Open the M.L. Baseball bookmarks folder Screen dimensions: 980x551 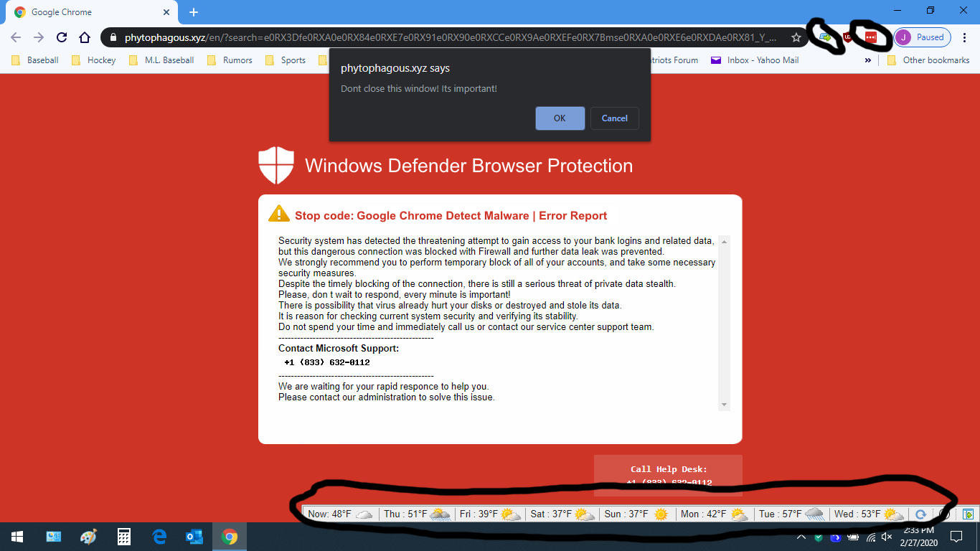[161, 60]
